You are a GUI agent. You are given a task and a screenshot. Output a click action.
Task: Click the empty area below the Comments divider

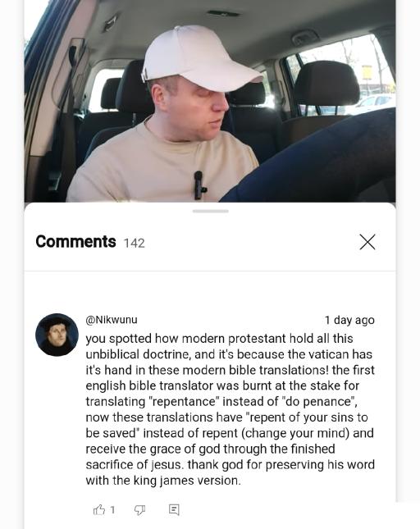210,290
